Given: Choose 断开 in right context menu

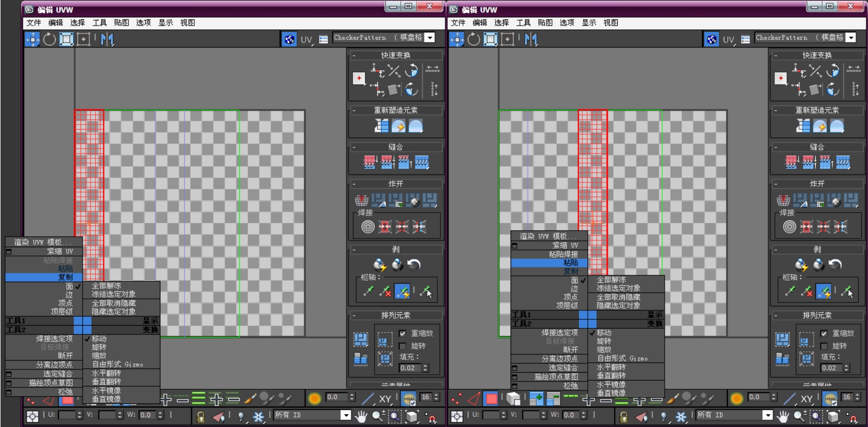Looking at the screenshot, I should pos(549,350).
